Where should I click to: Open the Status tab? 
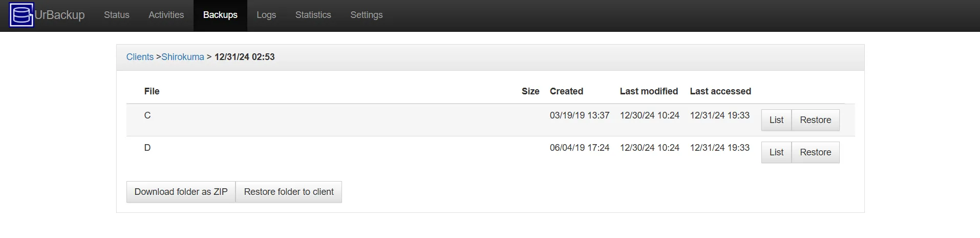(117, 15)
